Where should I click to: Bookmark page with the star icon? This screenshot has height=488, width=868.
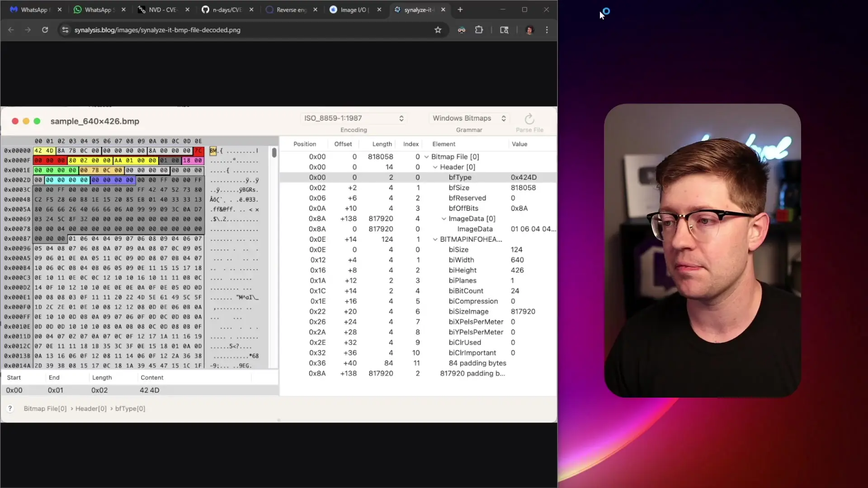coord(438,30)
